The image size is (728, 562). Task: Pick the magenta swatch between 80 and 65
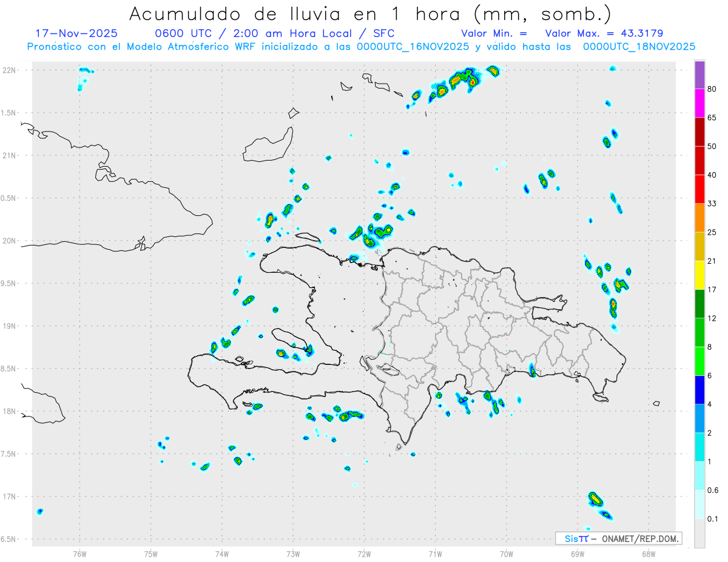click(x=699, y=104)
